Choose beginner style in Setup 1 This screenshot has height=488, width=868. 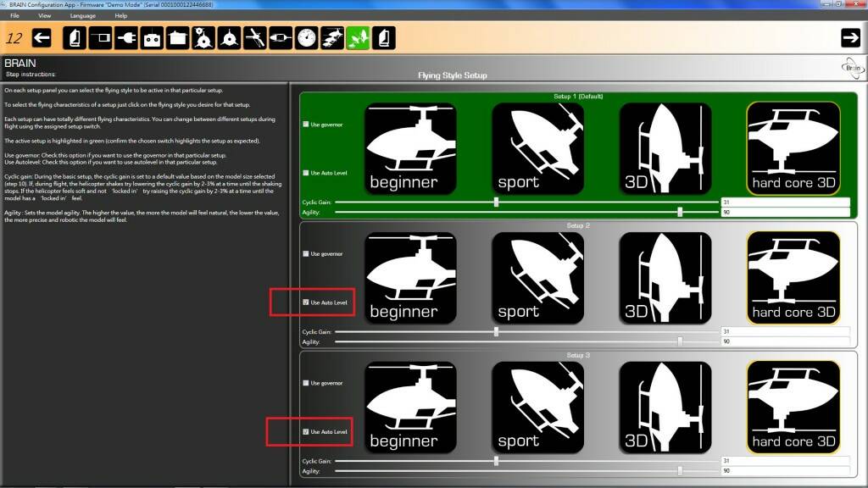[x=410, y=148]
